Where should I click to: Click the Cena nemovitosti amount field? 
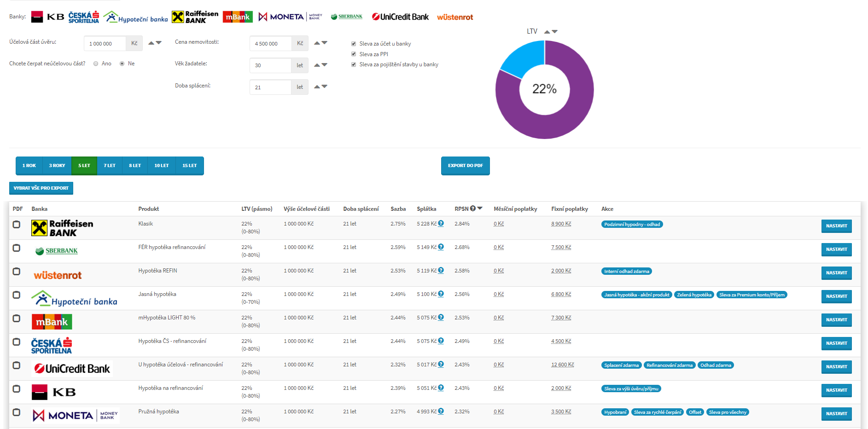click(x=271, y=43)
